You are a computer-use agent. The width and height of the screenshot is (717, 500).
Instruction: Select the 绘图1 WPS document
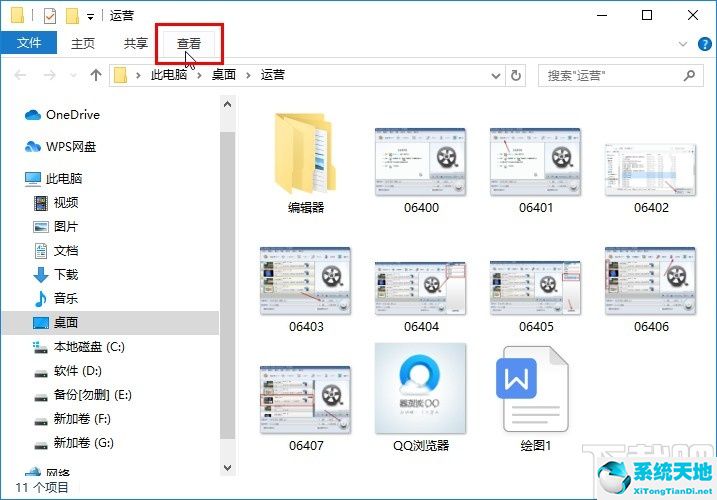point(535,398)
